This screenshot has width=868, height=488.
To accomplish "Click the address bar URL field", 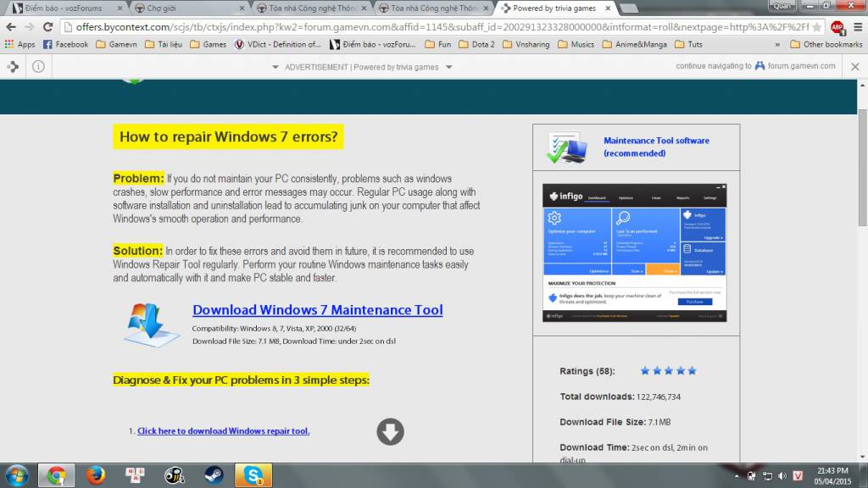I will tap(442, 26).
